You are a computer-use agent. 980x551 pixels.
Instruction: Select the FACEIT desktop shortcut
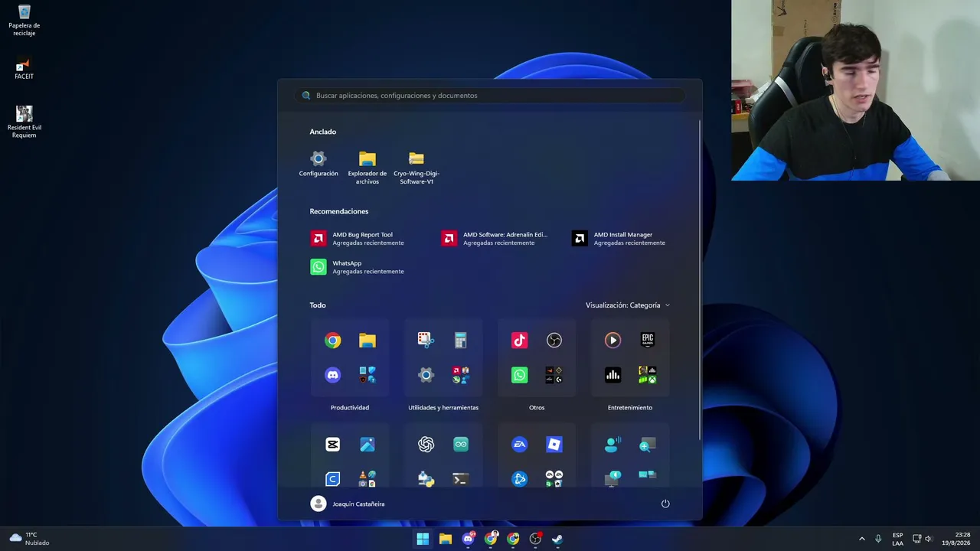24,69
